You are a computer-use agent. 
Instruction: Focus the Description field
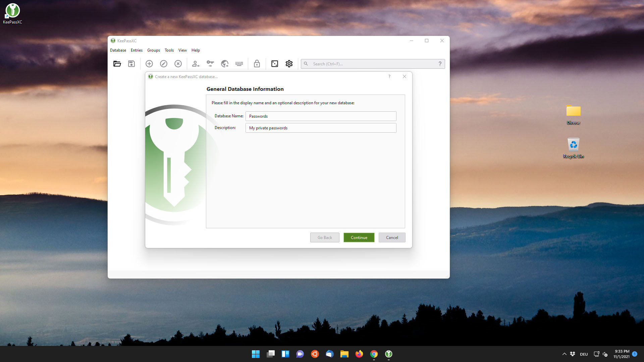click(321, 128)
